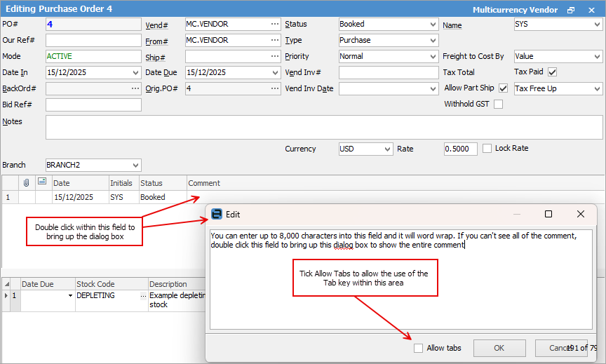Open the Date In calendar dropdown
Image resolution: width=606 pixels, height=364 pixels.
point(135,73)
